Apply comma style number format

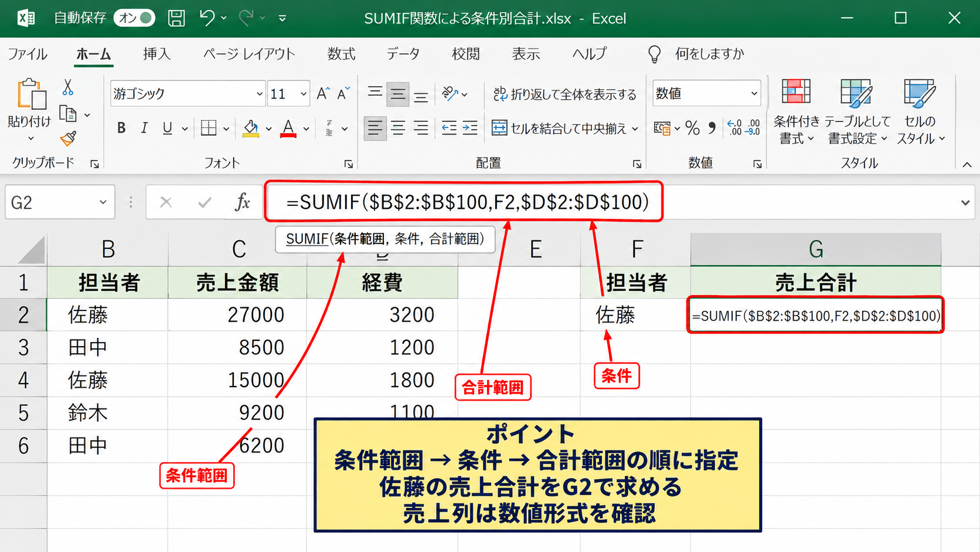(712, 128)
